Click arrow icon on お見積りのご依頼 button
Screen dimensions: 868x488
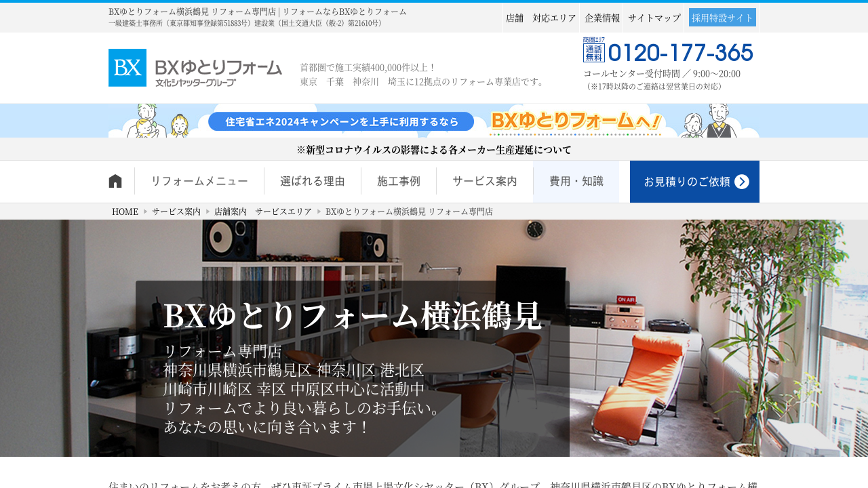tap(742, 182)
